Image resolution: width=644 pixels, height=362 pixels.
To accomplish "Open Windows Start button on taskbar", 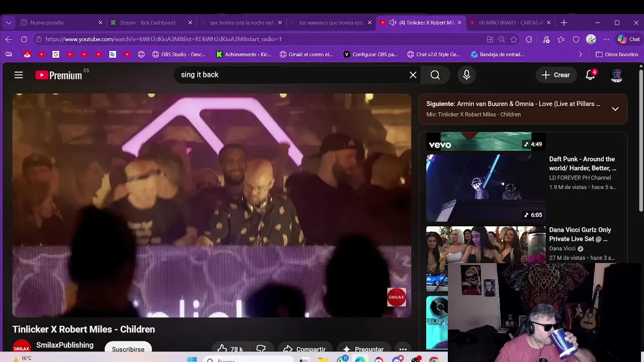I will coord(192,359).
